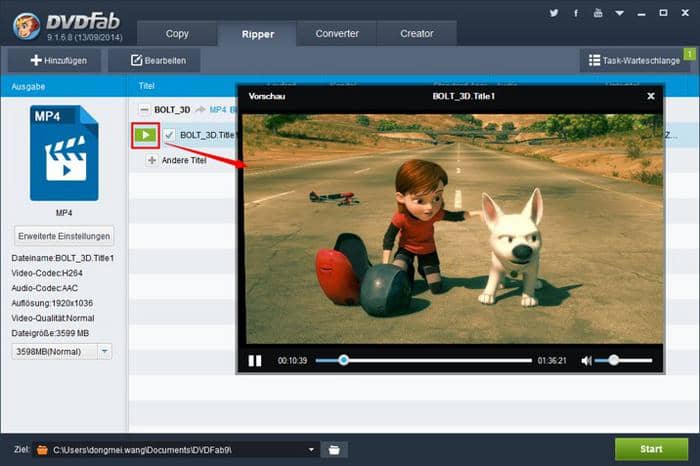Open the Task-Warteschlange queue
The height and width of the screenshot is (466, 700).
click(634, 60)
